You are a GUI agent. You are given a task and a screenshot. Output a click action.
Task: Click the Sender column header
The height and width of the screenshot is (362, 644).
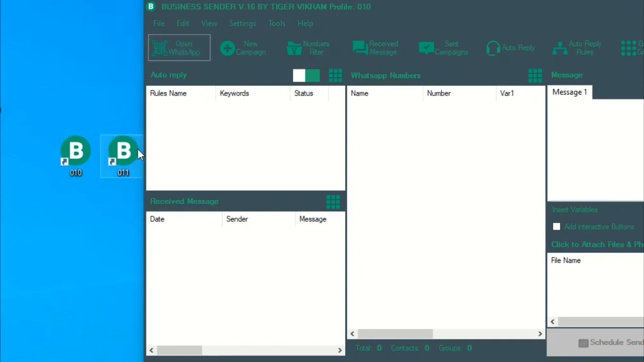click(x=259, y=219)
